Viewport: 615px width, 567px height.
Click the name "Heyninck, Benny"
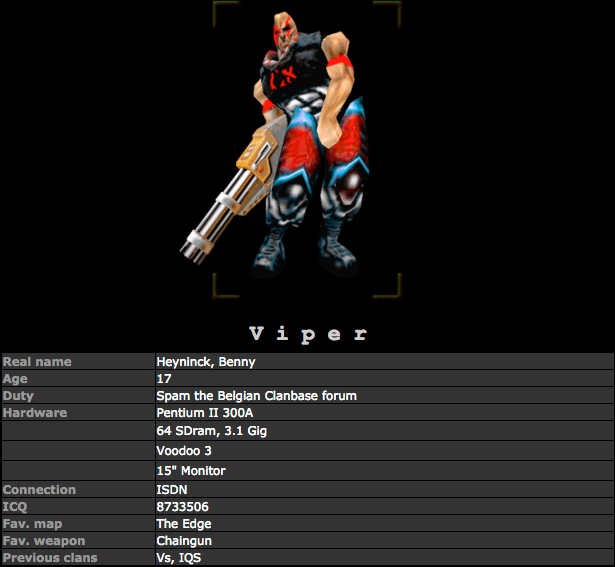point(205,362)
